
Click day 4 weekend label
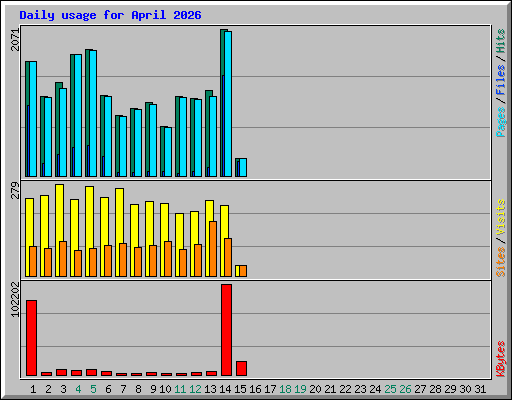(78, 389)
